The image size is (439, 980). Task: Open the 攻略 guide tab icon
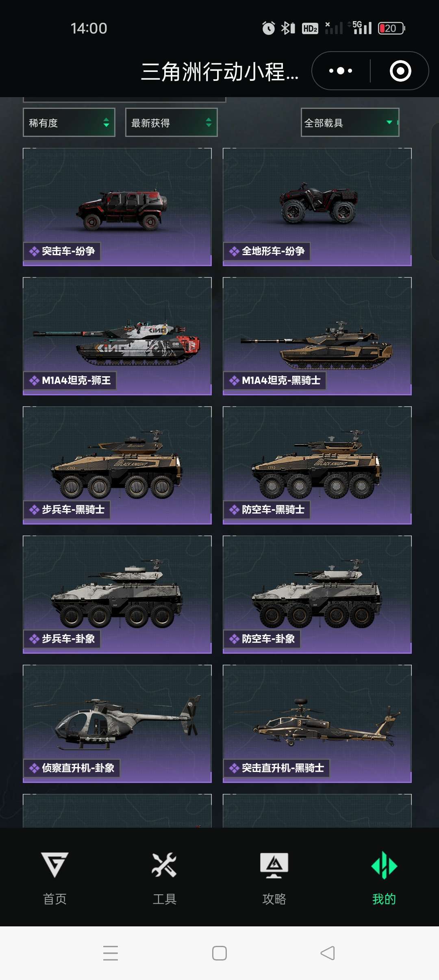coord(274,865)
